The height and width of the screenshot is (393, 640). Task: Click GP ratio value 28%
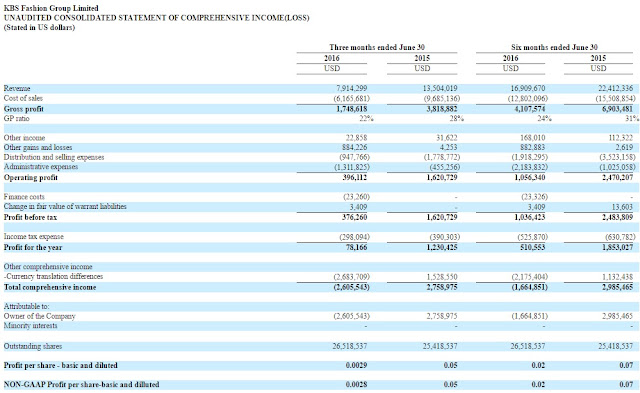(456, 118)
